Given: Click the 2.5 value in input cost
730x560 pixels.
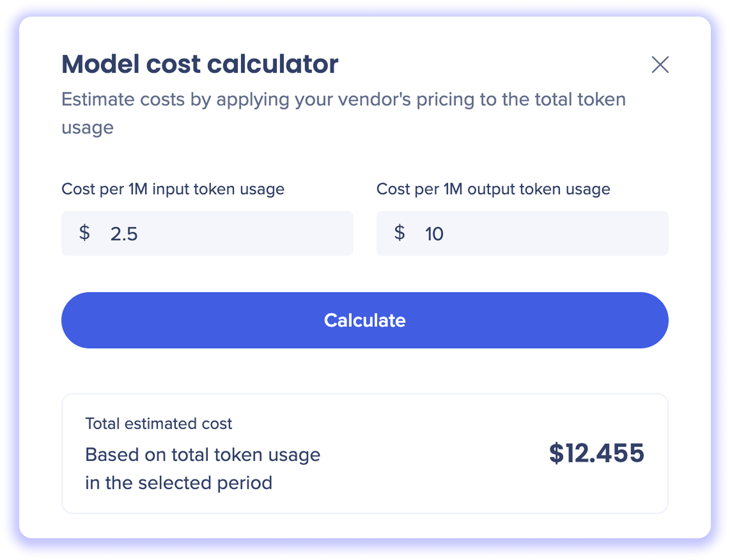Looking at the screenshot, I should coord(124,234).
